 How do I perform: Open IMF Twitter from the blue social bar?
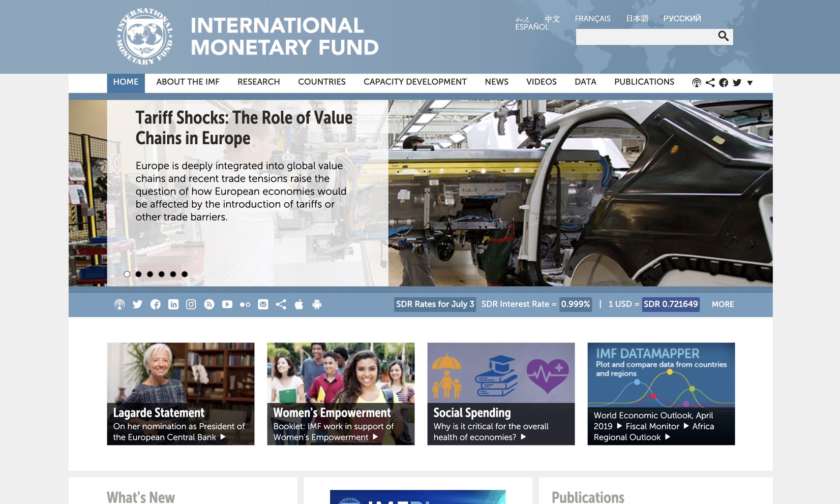[x=137, y=304]
